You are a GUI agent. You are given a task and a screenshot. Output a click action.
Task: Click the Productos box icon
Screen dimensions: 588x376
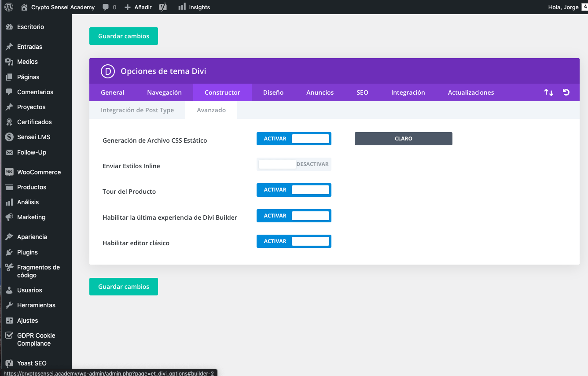(x=9, y=187)
